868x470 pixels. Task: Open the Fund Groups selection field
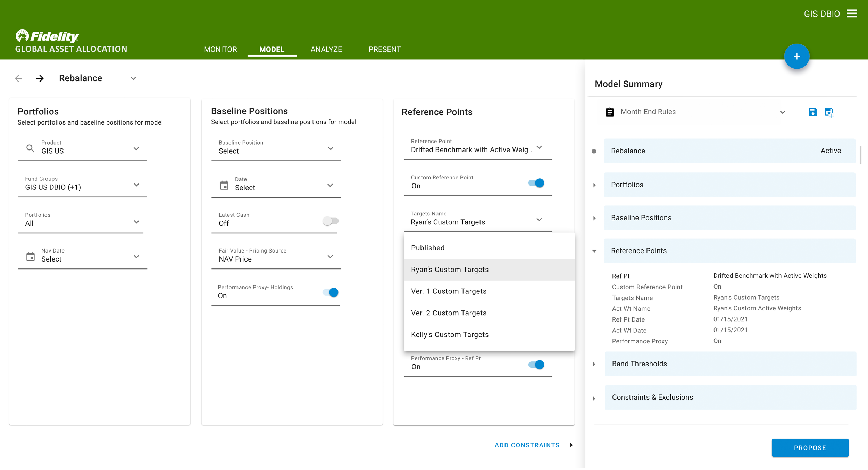(x=82, y=185)
